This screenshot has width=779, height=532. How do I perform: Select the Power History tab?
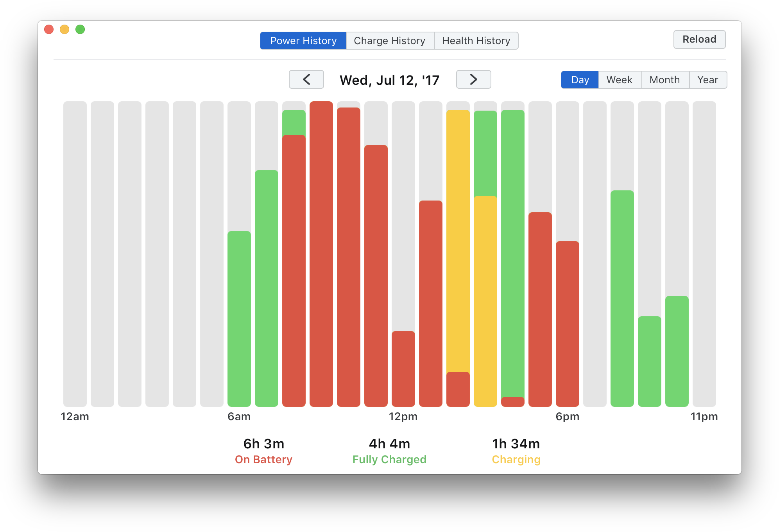[x=303, y=40]
